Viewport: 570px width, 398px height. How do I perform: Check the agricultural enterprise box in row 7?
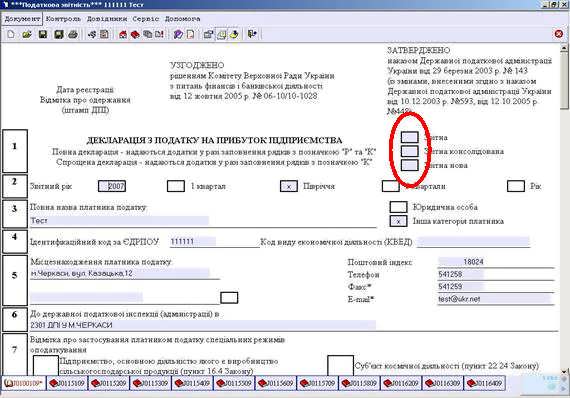click(x=46, y=366)
